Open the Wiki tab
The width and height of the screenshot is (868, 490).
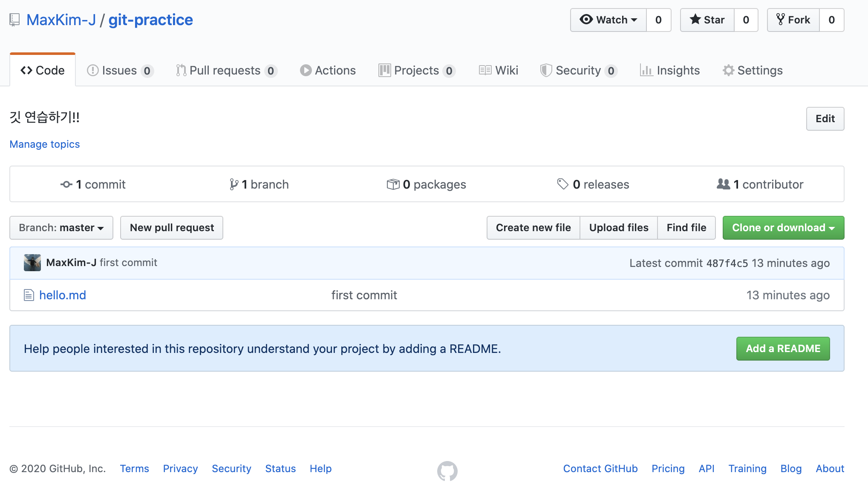coord(498,70)
